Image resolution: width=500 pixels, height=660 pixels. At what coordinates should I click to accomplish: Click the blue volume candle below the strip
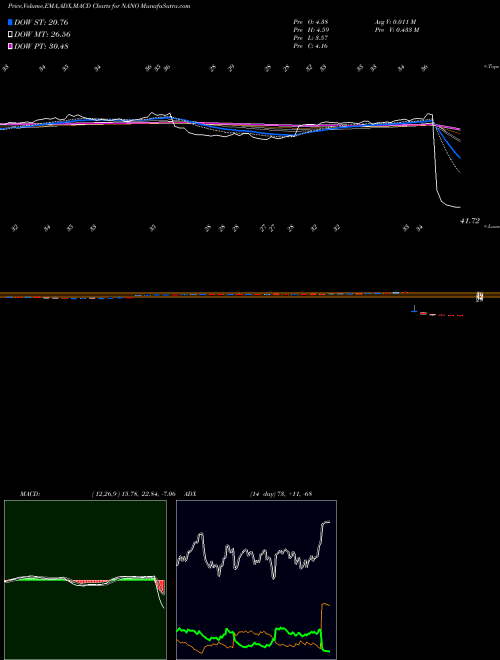pos(415,309)
